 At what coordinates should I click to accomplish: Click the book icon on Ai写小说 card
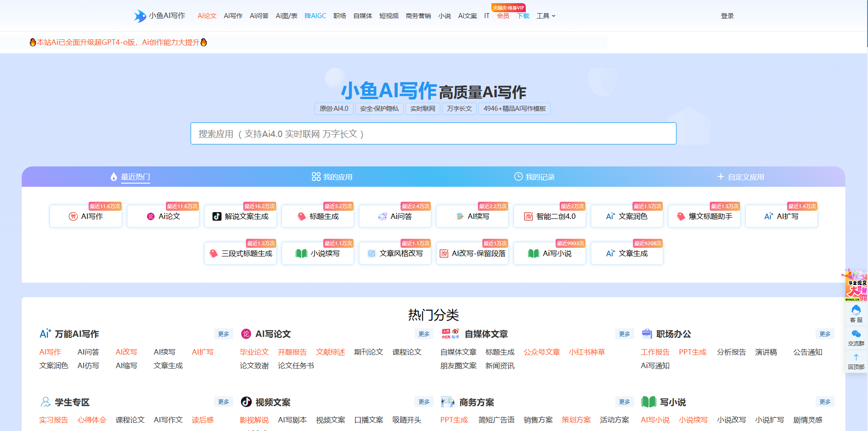tap(533, 254)
